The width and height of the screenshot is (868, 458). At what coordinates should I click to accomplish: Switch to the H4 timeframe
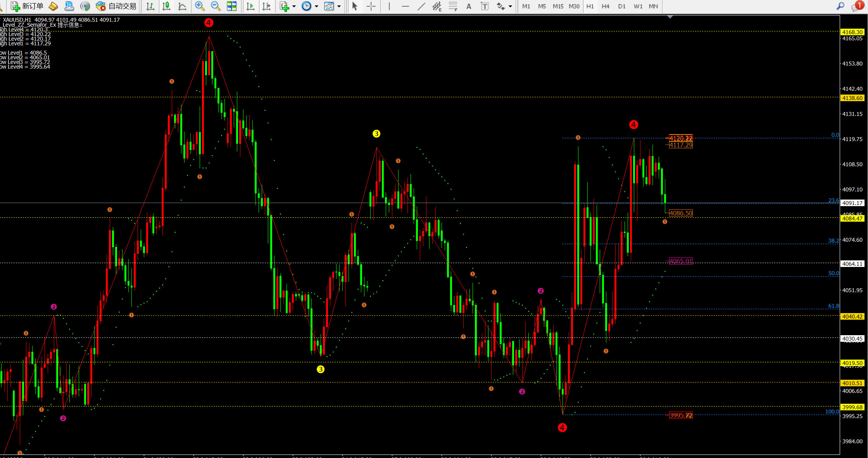click(606, 6)
